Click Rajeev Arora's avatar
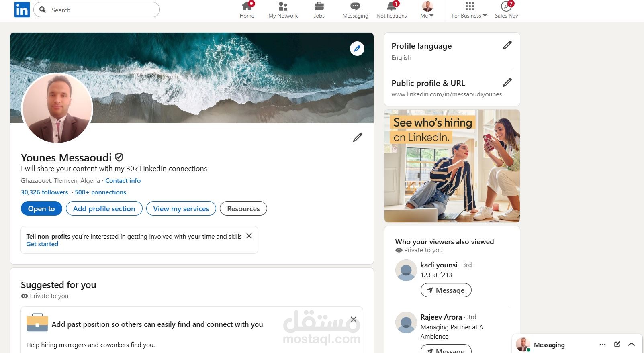Screen dimensions: 644x353 pos(406,322)
